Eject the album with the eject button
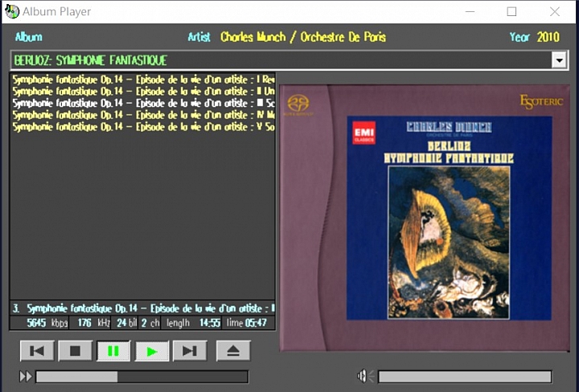Image resolution: width=579 pixels, height=392 pixels. pyautogui.click(x=233, y=351)
